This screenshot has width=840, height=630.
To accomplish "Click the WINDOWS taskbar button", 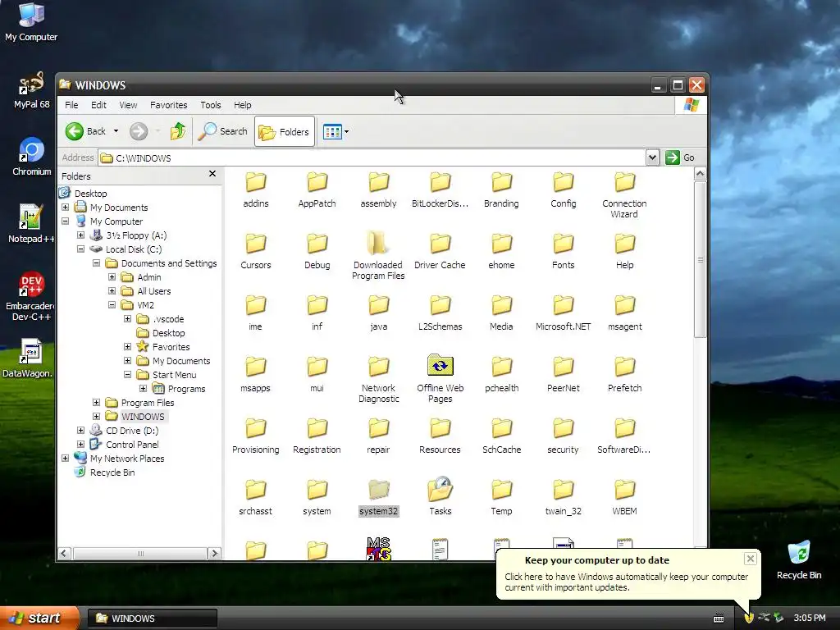I will (x=152, y=619).
